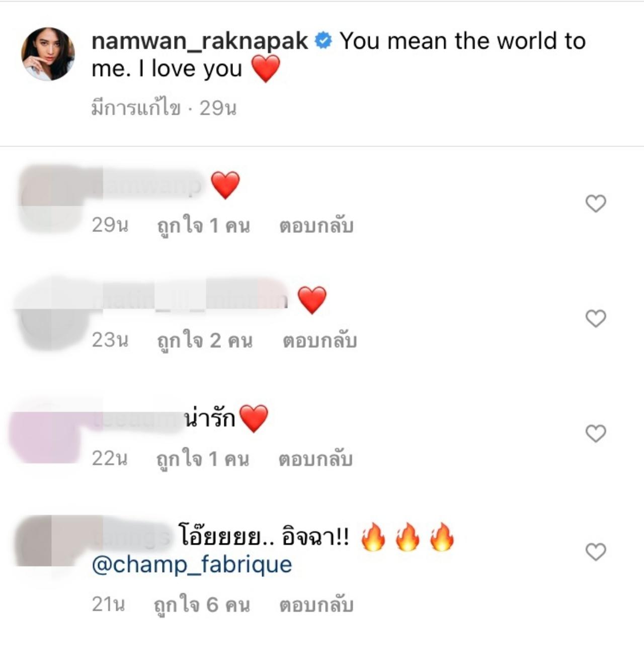The image size is (644, 647).
Task: Reply to the น่ารัก comment from 22น
Action: [x=315, y=459]
